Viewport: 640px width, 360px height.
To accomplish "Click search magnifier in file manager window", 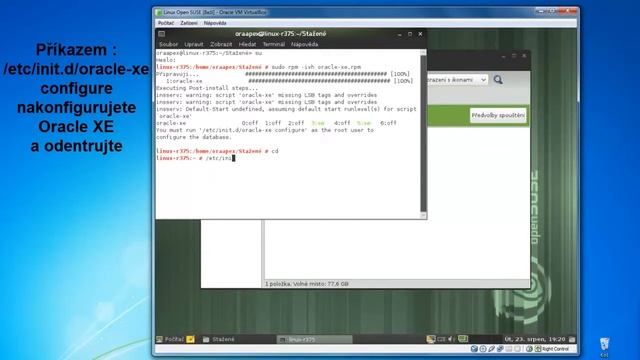I will click(498, 80).
